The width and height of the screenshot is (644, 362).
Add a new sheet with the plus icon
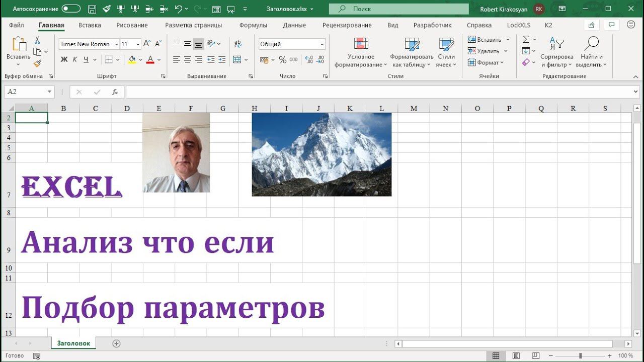click(117, 343)
